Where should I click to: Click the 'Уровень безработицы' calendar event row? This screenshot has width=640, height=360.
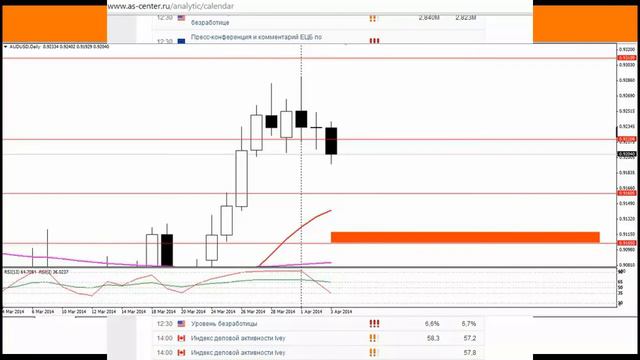click(x=318, y=324)
